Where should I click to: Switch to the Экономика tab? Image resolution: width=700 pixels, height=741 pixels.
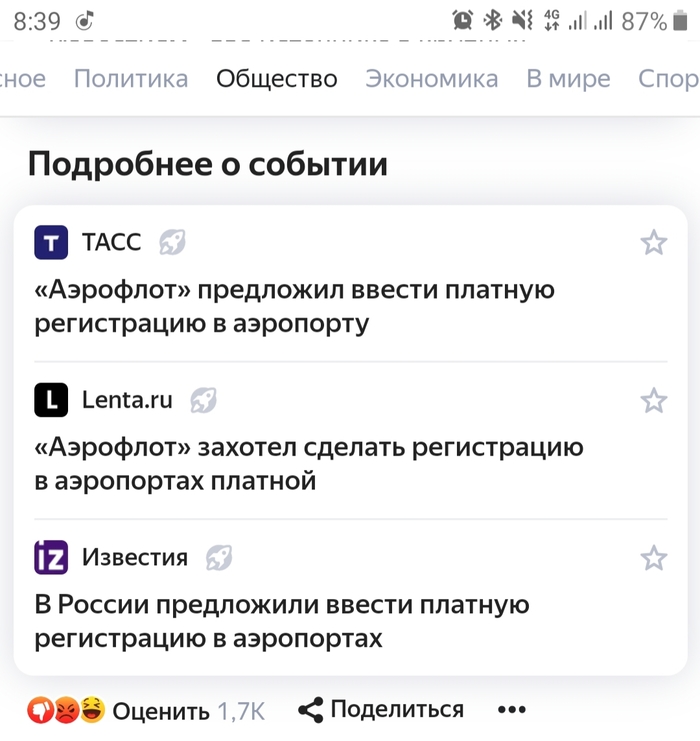coord(431,79)
